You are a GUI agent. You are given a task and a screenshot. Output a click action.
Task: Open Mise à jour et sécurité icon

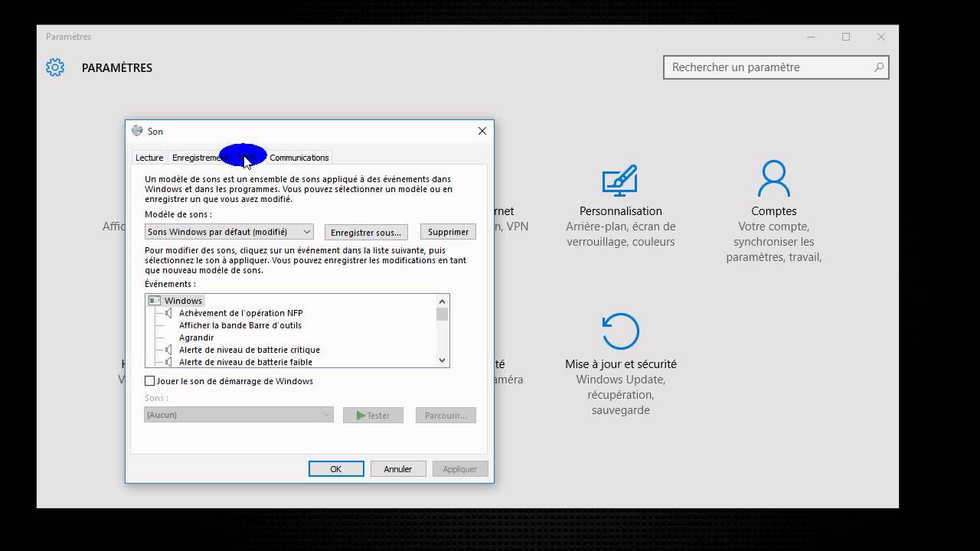click(x=620, y=331)
